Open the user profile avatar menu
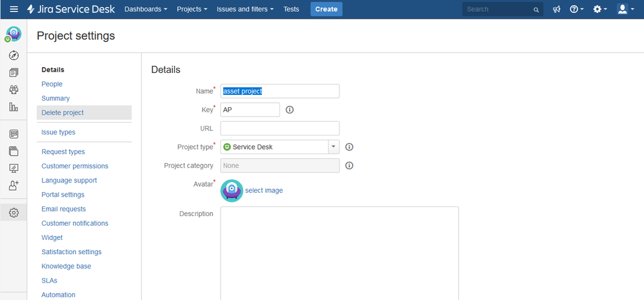The width and height of the screenshot is (644, 300). [625, 9]
